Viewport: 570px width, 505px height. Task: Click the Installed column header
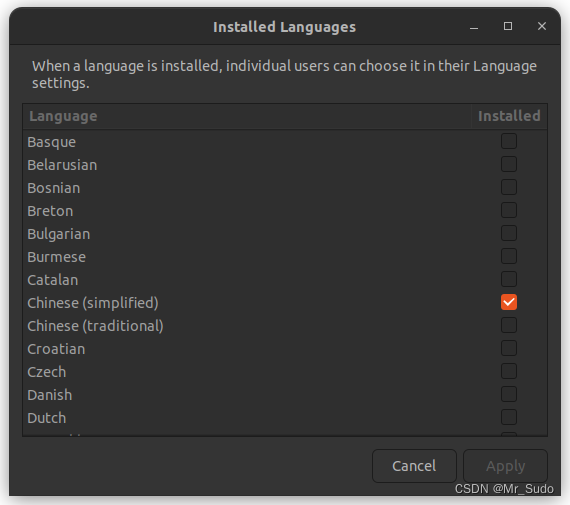coord(509,116)
